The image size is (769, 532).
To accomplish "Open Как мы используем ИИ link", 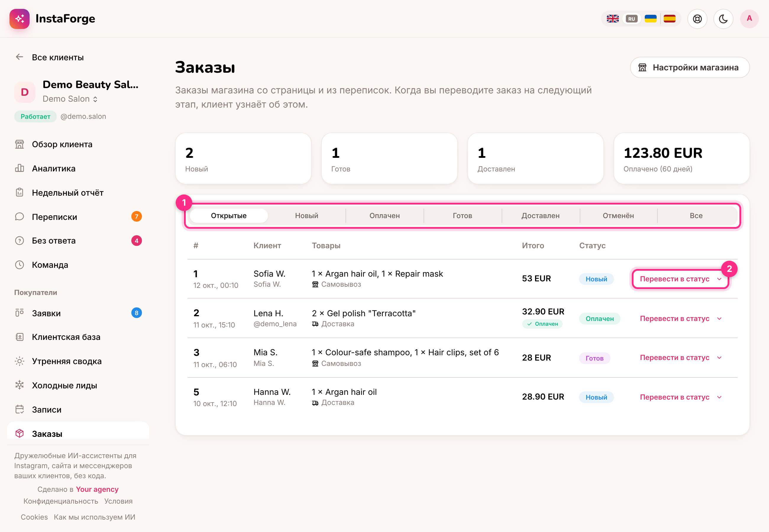I will 94,517.
